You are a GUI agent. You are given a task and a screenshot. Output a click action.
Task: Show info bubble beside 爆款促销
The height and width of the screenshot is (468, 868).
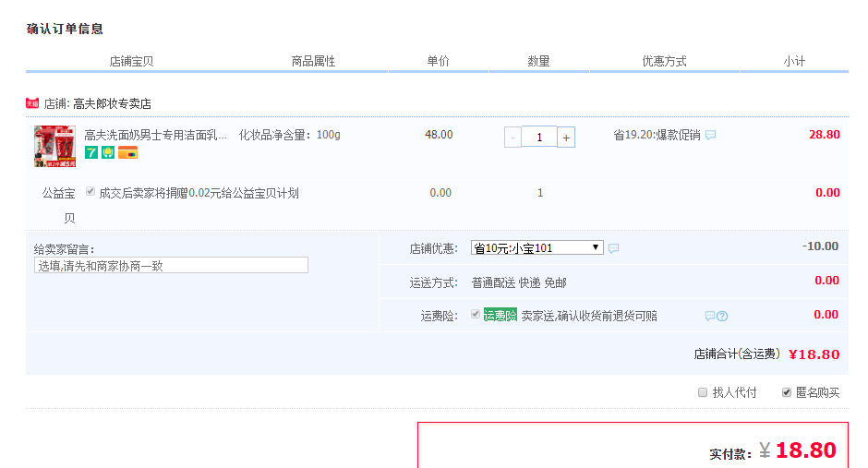pyautogui.click(x=711, y=135)
